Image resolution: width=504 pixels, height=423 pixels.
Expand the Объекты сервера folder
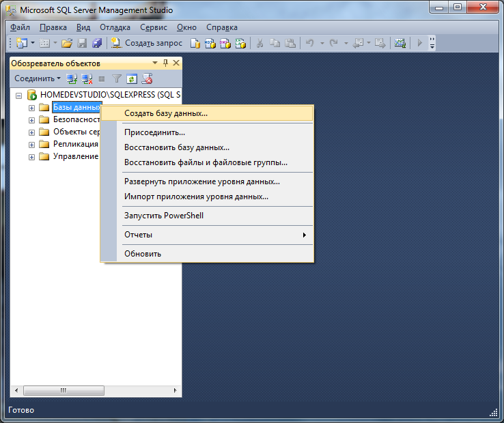(x=31, y=132)
